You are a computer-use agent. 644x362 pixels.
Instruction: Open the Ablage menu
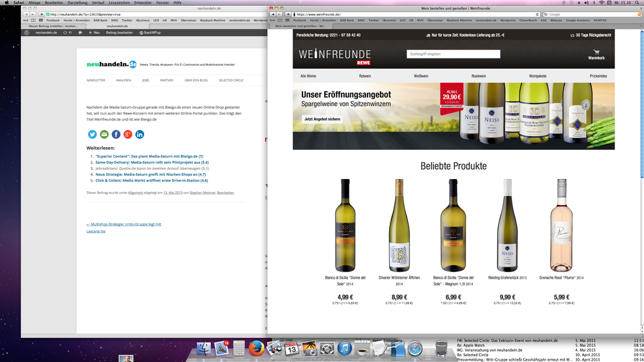pyautogui.click(x=35, y=3)
